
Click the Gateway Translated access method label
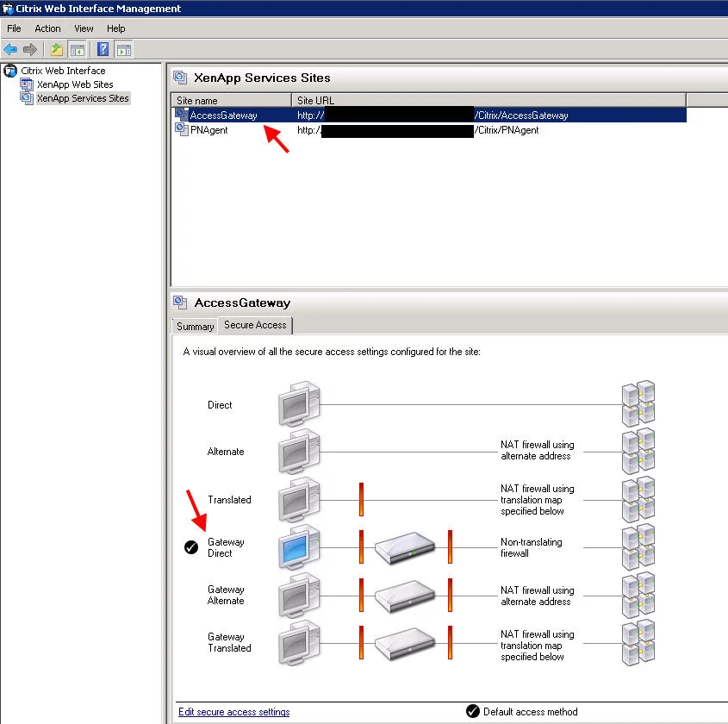click(229, 642)
